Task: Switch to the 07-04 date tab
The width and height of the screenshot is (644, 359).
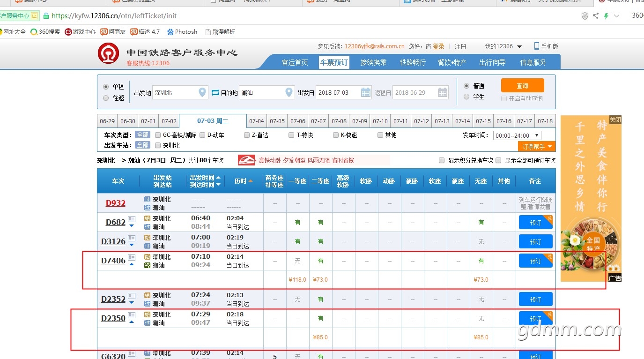Action: coord(257,121)
